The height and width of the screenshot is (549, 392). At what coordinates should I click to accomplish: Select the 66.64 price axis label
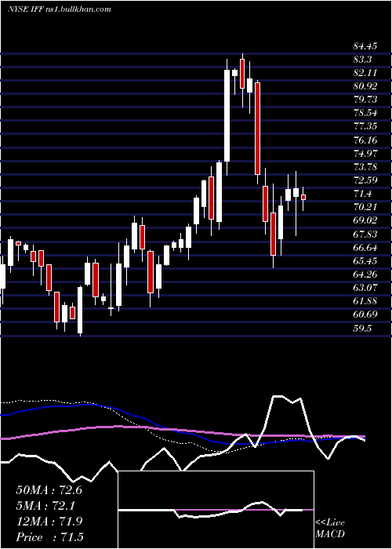point(365,247)
